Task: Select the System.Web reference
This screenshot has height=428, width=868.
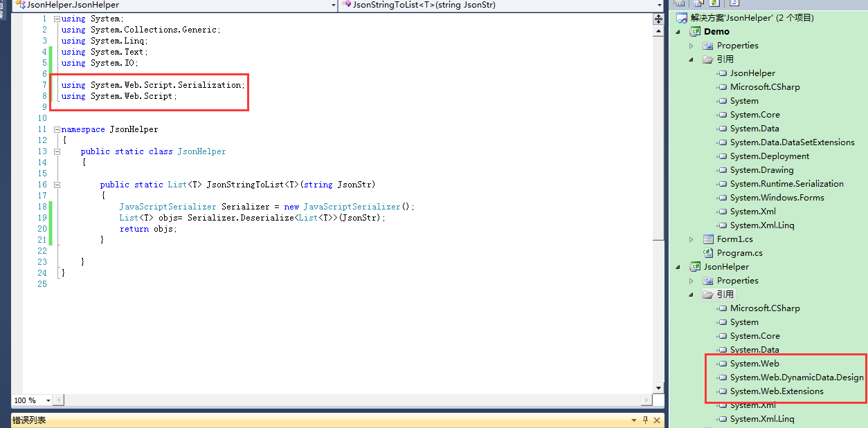Action: (x=754, y=364)
